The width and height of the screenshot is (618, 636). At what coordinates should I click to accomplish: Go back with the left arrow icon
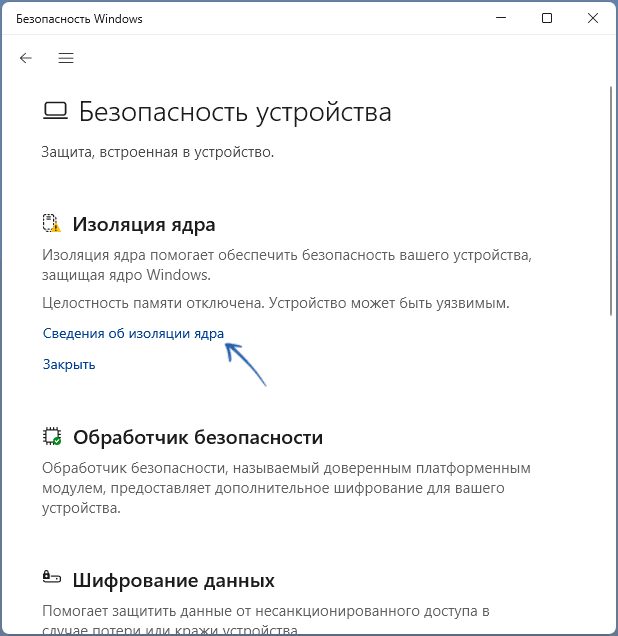[x=26, y=58]
